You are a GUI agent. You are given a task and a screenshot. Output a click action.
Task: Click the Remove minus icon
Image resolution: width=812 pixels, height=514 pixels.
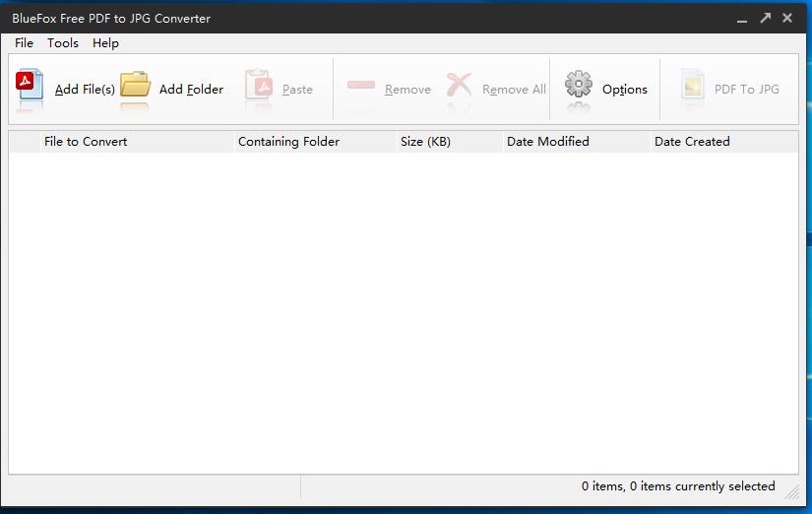tap(361, 87)
